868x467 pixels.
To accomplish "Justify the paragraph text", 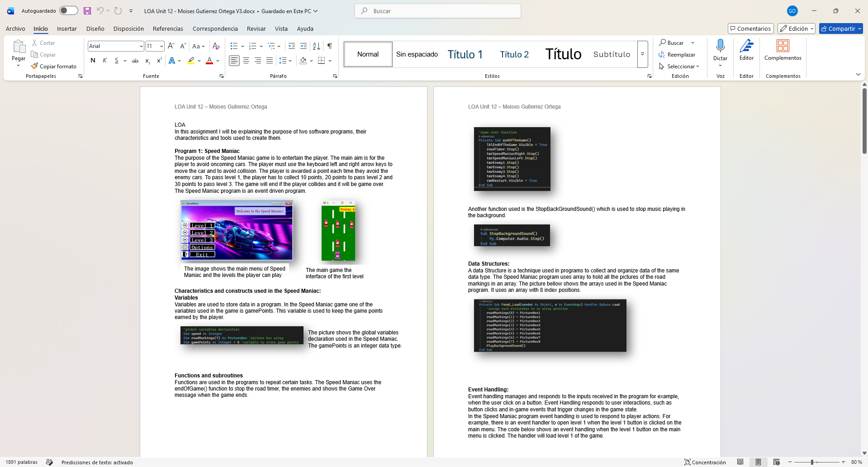I will [x=270, y=61].
